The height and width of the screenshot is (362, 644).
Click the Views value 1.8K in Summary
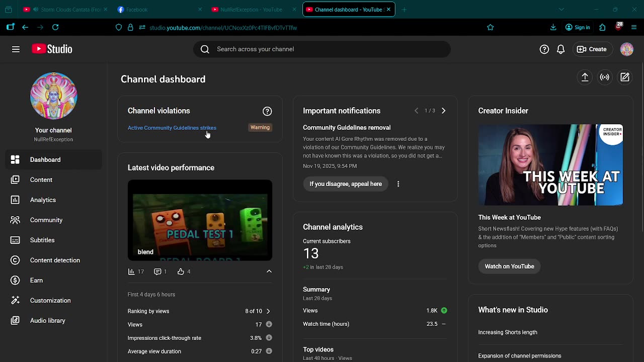pos(432,311)
